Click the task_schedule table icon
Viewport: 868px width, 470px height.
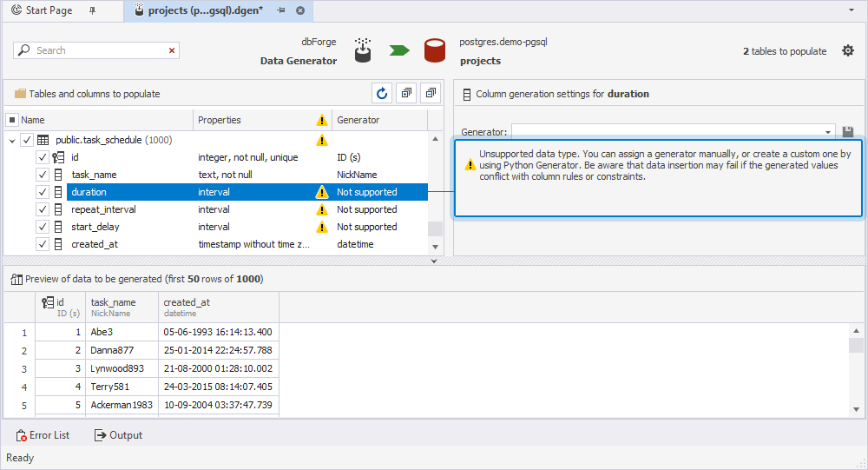(x=43, y=140)
